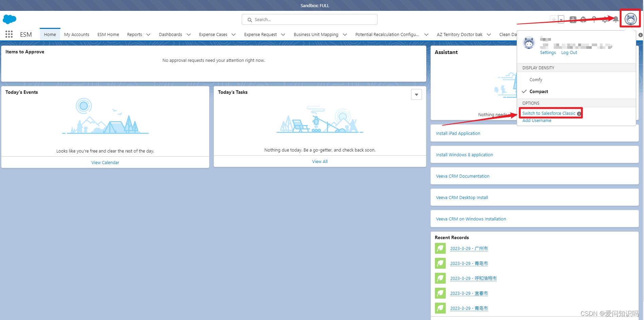
Task: Open recent record 2023-3-29 - 呼和浩特市
Action: pos(473,279)
